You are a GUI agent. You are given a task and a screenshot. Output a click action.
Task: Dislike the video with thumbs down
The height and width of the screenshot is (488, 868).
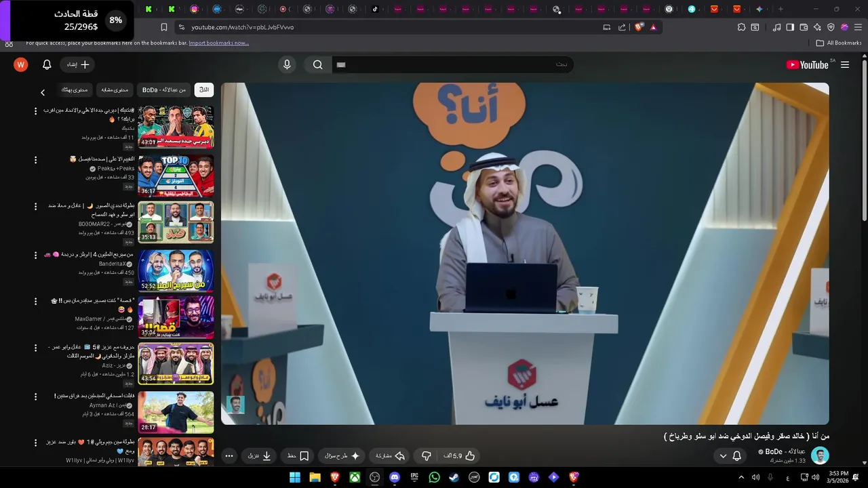click(x=426, y=456)
